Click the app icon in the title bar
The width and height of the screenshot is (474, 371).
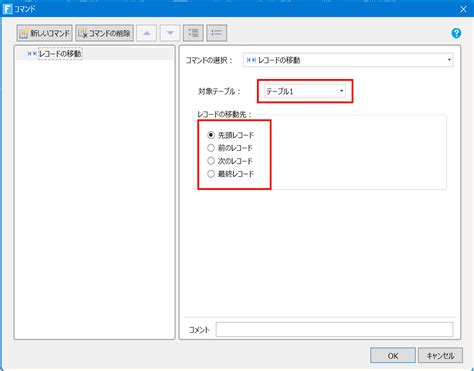pos(7,9)
